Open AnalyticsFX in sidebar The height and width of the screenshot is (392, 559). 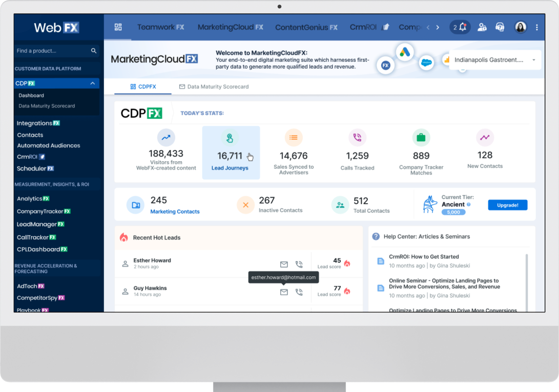tap(33, 199)
